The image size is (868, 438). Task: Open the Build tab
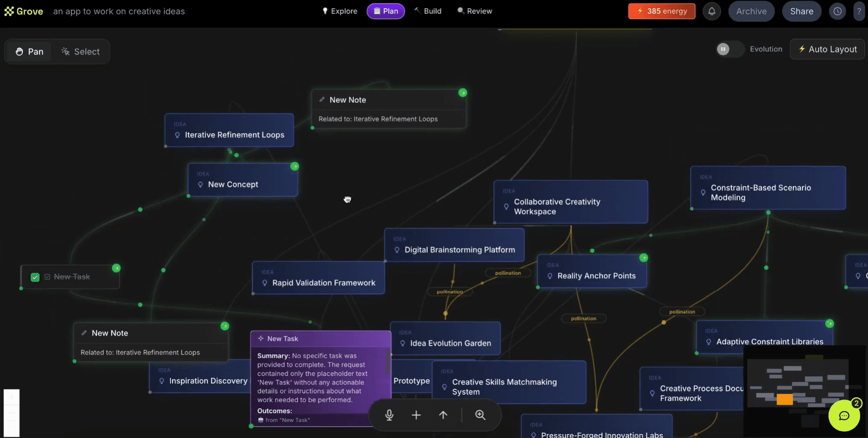pyautogui.click(x=428, y=11)
